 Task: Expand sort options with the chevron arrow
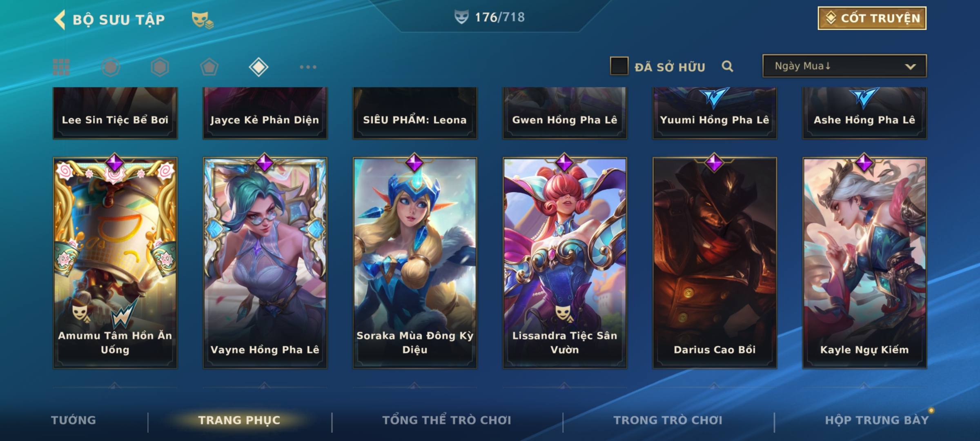pos(910,67)
